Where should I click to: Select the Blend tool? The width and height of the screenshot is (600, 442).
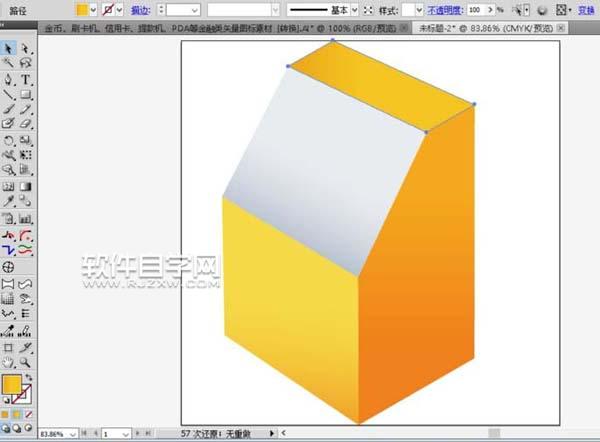point(26,201)
